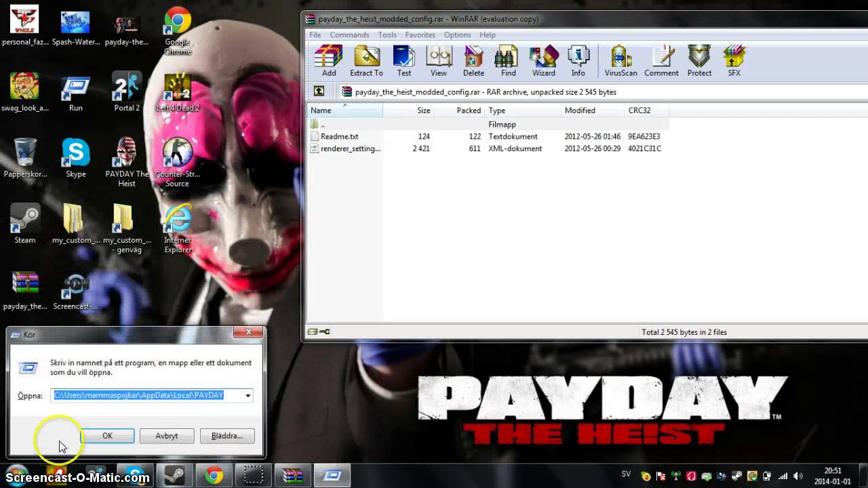Select the Skype desktop icon
Image resolution: width=868 pixels, height=488 pixels.
[x=76, y=158]
